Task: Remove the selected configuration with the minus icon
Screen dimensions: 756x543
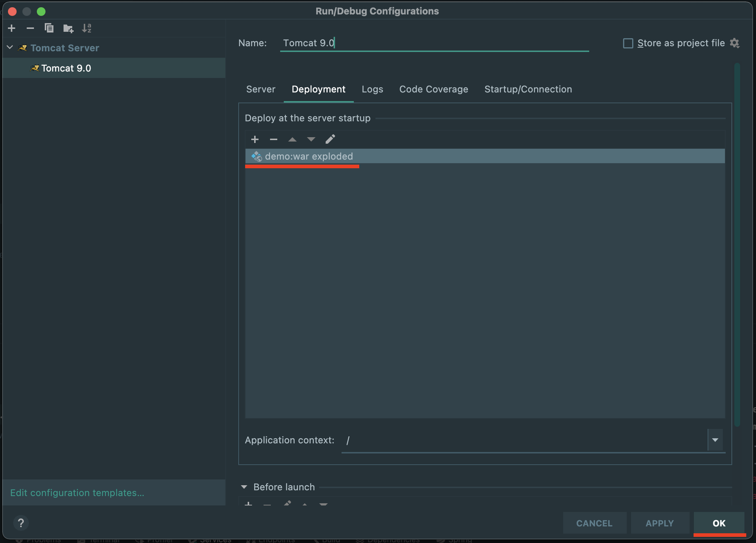Action: click(x=30, y=28)
